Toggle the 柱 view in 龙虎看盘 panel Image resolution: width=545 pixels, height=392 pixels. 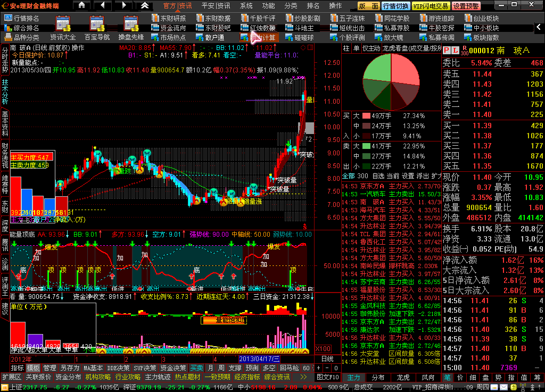click(346, 48)
